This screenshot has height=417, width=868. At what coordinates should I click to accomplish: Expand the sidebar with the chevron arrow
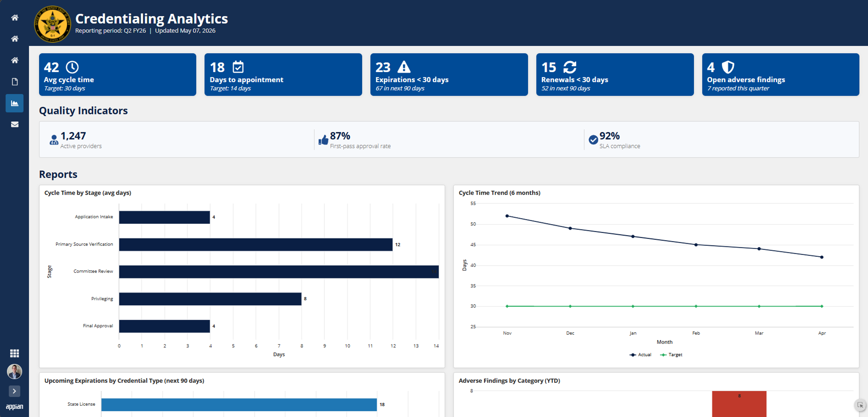point(14,391)
